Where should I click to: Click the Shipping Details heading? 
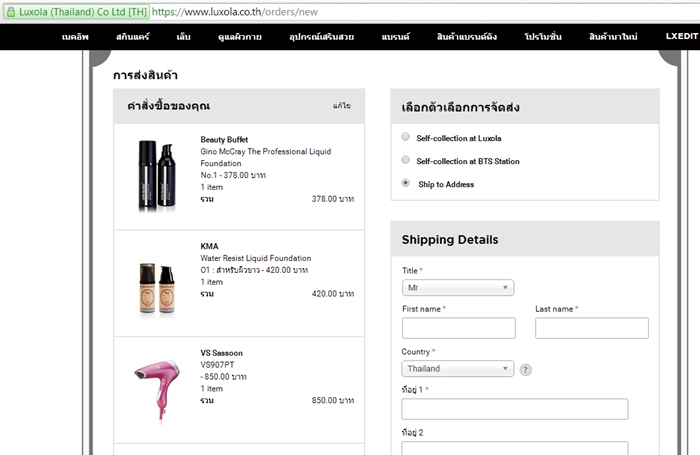450,240
